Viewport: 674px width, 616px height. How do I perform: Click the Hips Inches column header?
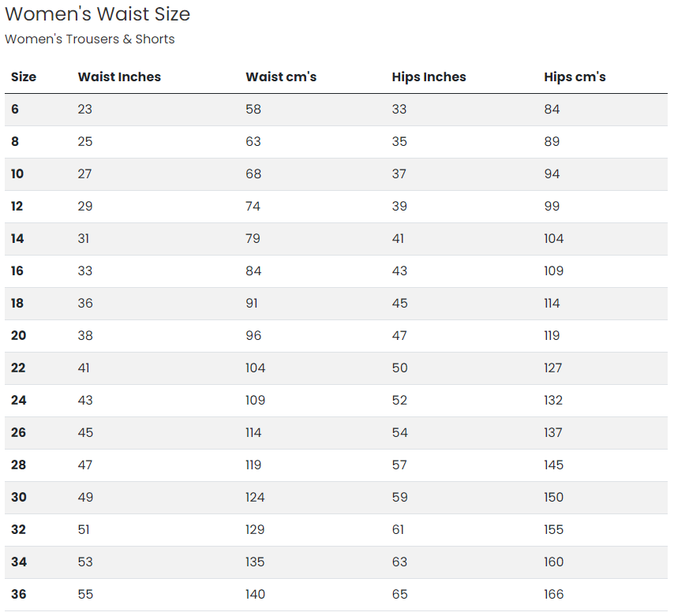click(429, 77)
